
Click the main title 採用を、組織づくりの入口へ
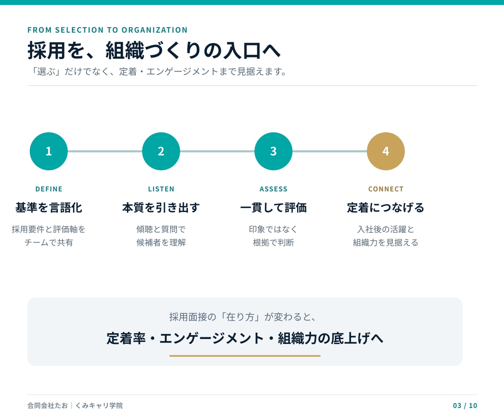coord(154,50)
